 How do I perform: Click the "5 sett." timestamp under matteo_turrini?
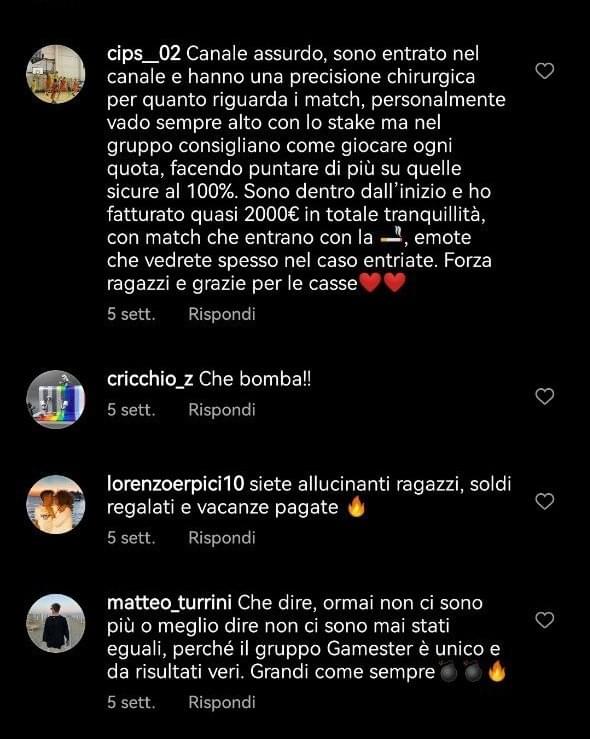point(131,702)
